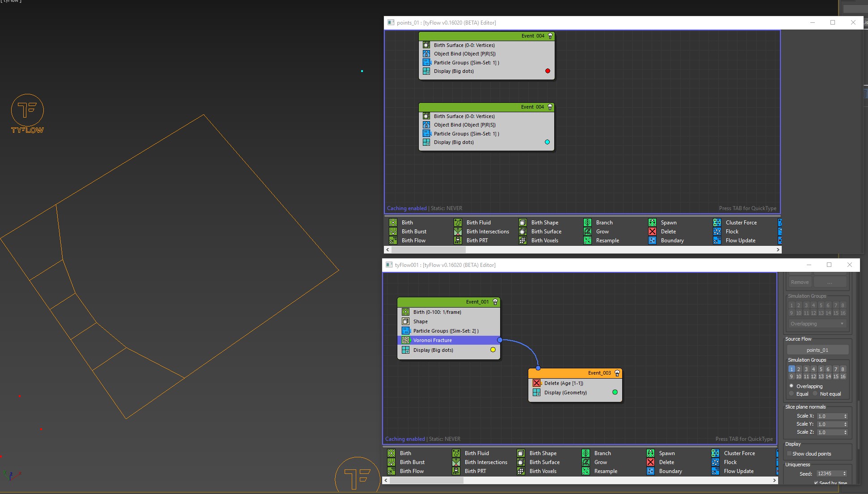Select Cluster Force operator in tyFlow001 depot

pos(733,453)
